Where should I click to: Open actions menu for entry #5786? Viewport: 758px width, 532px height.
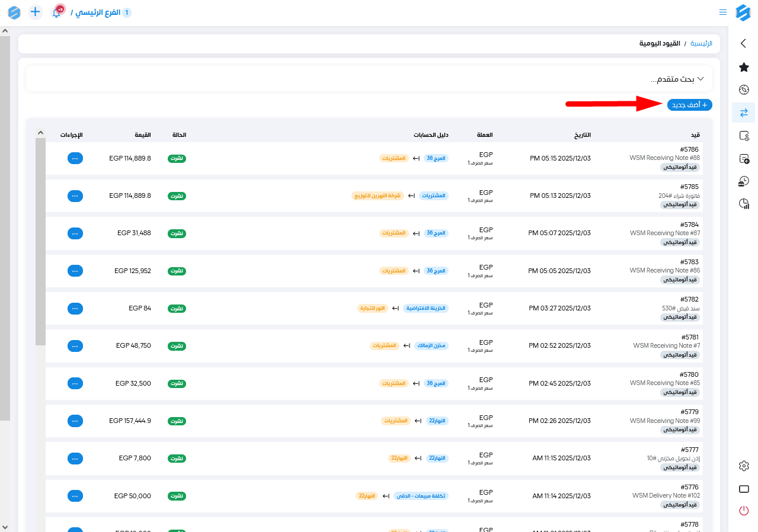[75, 158]
